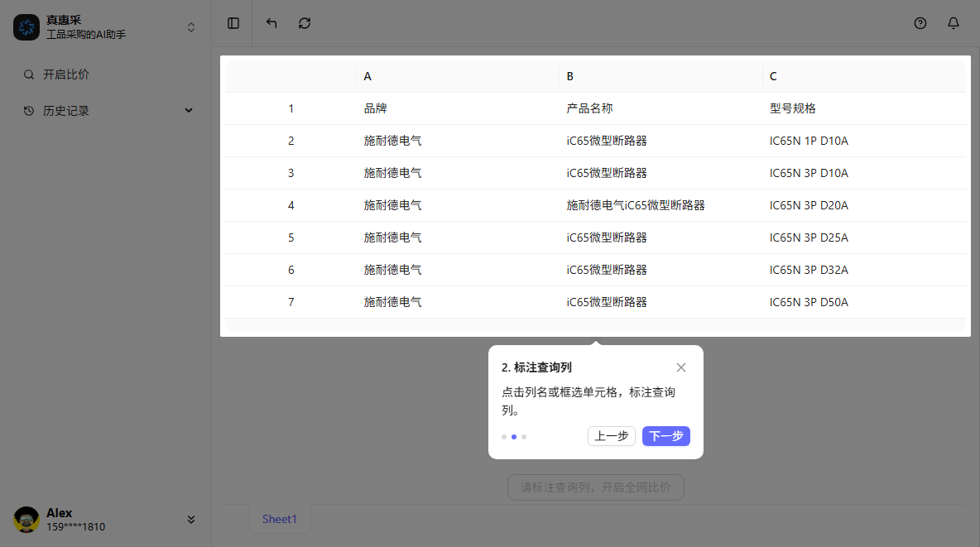Click the undo back arrow icon
980x547 pixels.
click(271, 23)
